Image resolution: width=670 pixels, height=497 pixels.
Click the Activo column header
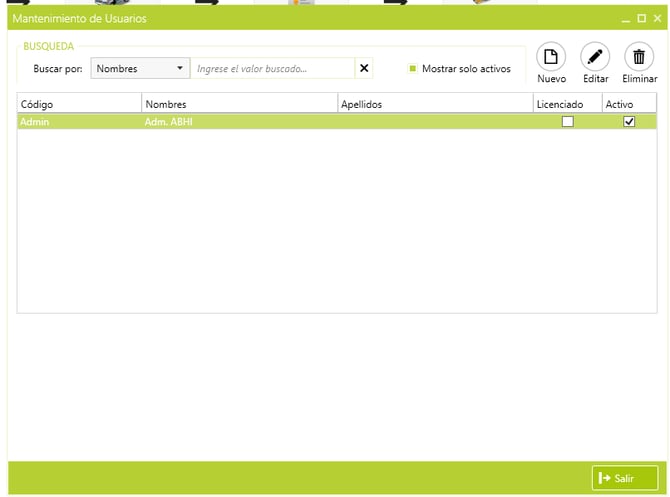(x=629, y=104)
